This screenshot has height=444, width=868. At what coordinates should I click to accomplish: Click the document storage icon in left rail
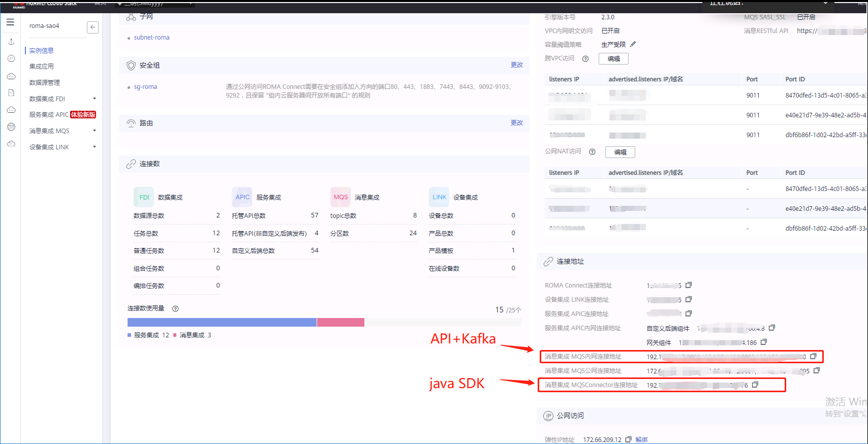[11, 93]
